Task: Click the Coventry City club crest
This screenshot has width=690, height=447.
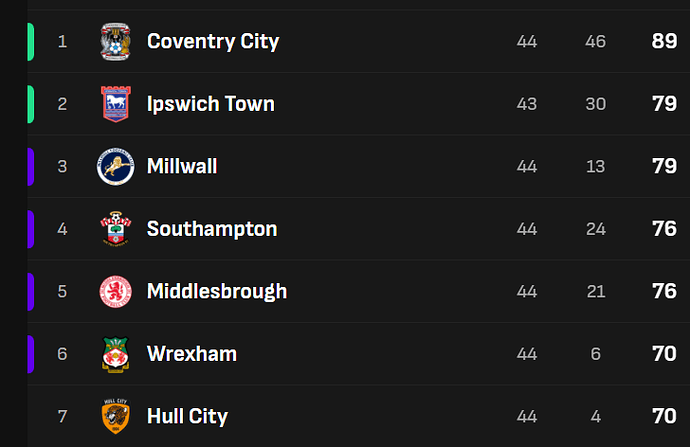Action: pos(115,42)
